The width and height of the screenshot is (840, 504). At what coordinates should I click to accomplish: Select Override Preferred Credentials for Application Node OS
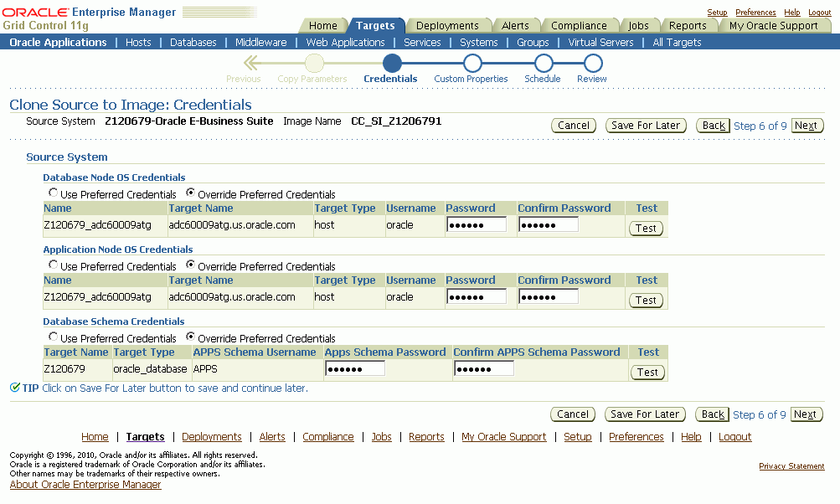(x=190, y=265)
